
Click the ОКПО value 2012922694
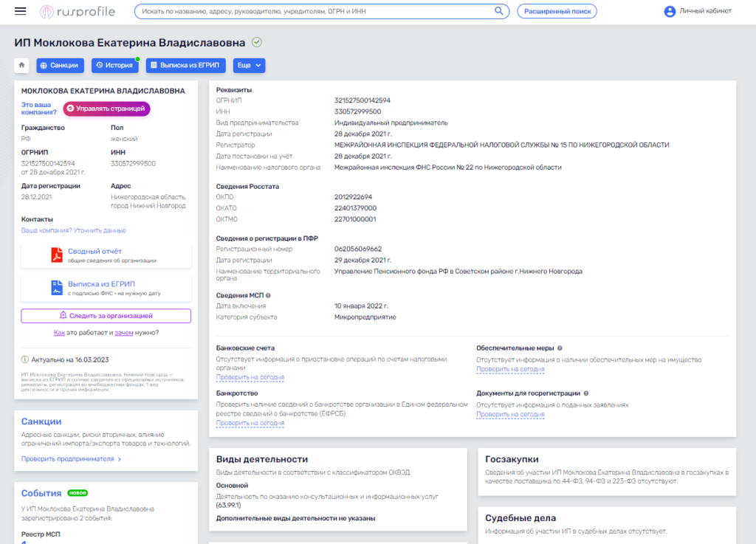pyautogui.click(x=354, y=196)
